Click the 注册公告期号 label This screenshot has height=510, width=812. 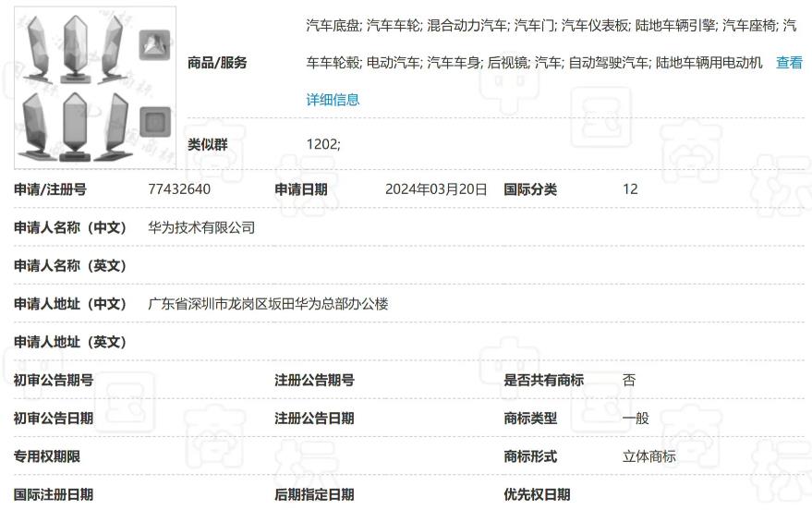(x=314, y=380)
